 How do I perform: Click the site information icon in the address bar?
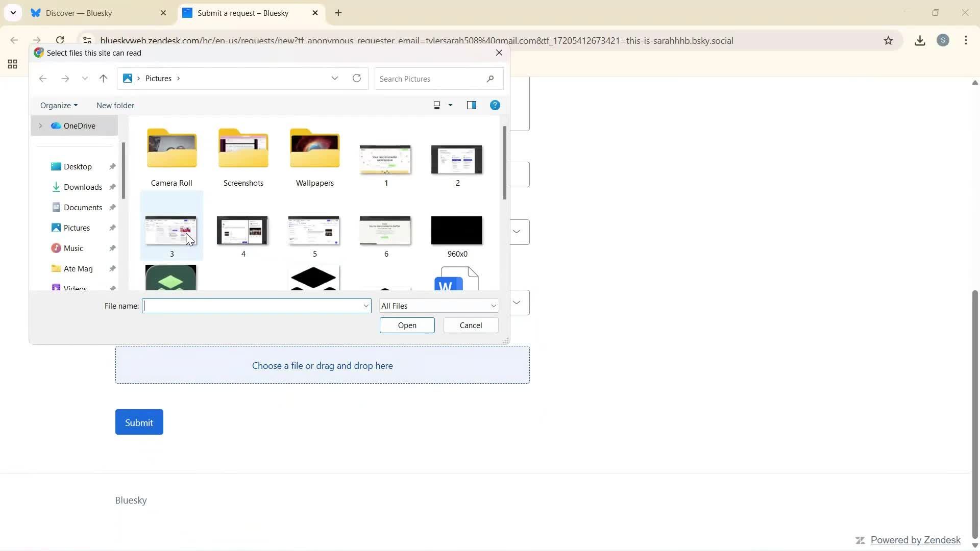[87, 40]
